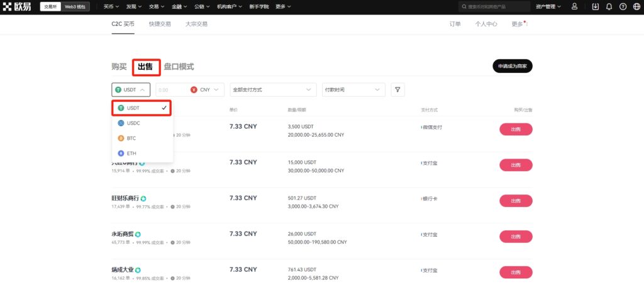Click the 申请成为商家 button

[x=512, y=66]
